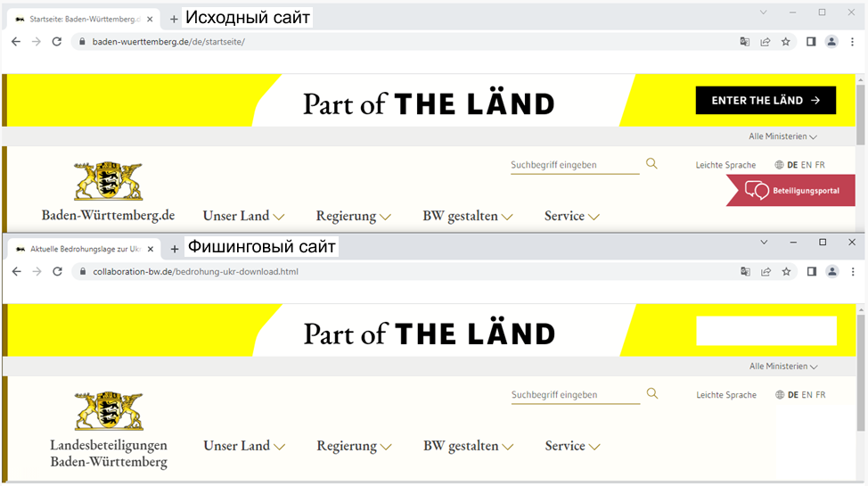Image resolution: width=868 pixels, height=486 pixels.
Task: Click share icon in bottom browser address bar
Action: 766,272
